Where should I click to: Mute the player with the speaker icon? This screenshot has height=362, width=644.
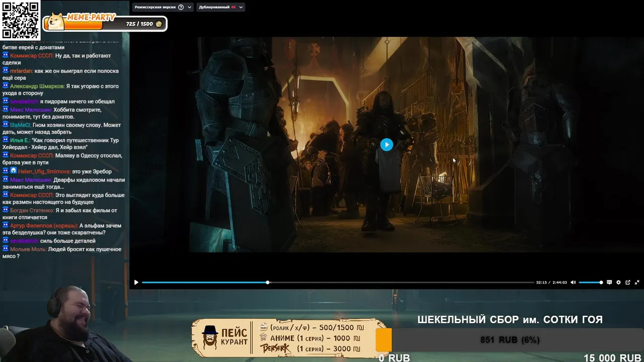[x=573, y=283]
